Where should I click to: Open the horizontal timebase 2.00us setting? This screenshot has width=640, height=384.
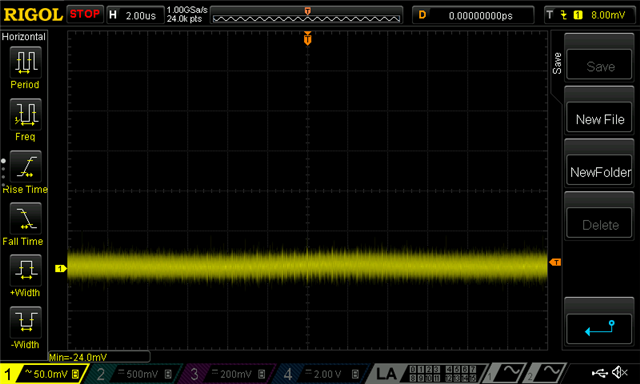click(135, 16)
